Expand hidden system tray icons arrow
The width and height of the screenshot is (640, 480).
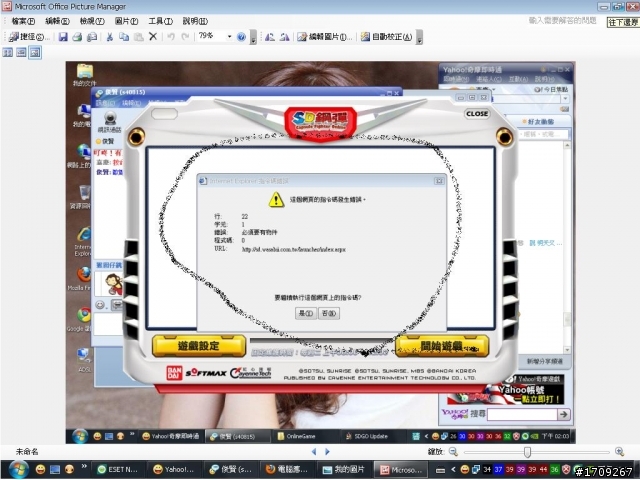[453, 470]
